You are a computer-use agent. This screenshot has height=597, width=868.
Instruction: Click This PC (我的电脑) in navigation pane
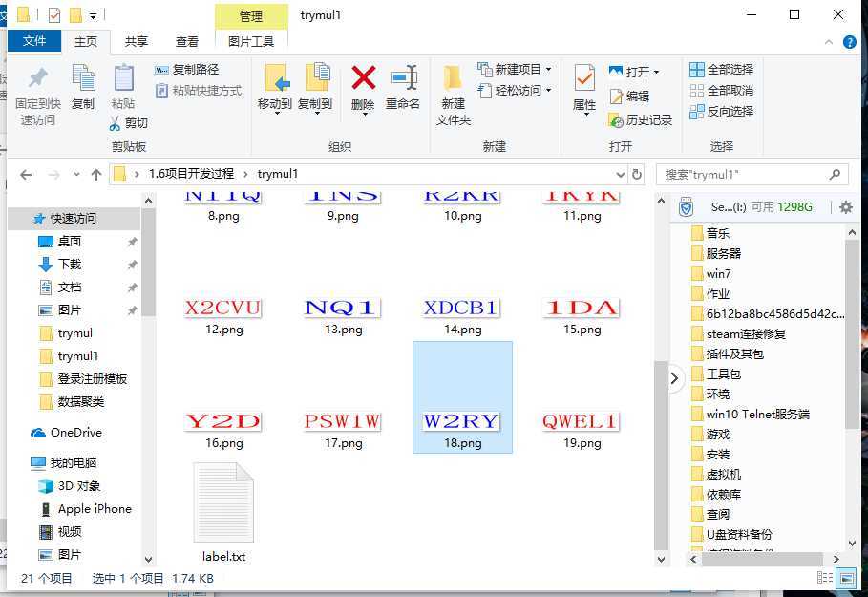(74, 463)
